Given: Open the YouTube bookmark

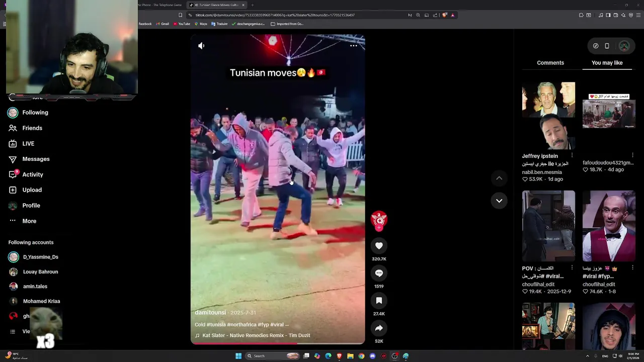Looking at the screenshot, I should click(x=182, y=24).
